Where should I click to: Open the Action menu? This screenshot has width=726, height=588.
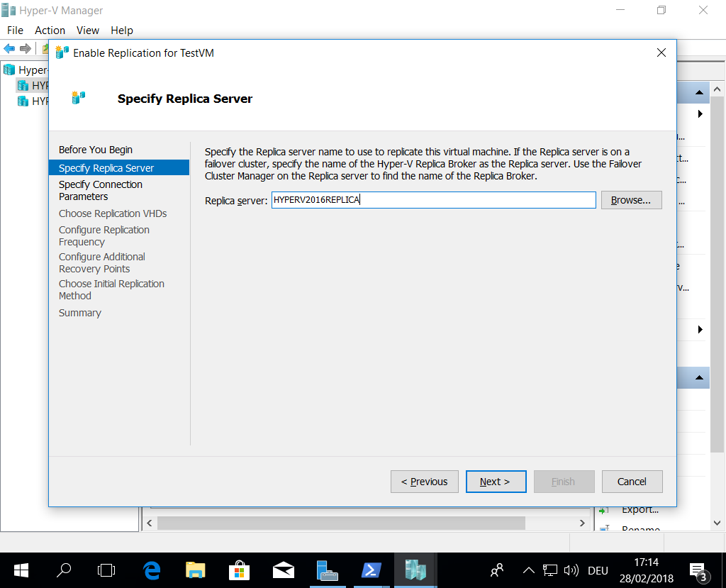coord(50,30)
